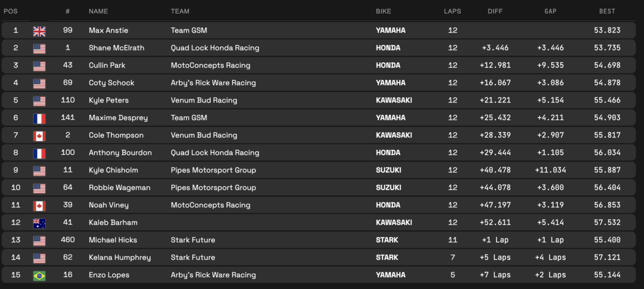Open rider Max Anstie's name

point(108,31)
